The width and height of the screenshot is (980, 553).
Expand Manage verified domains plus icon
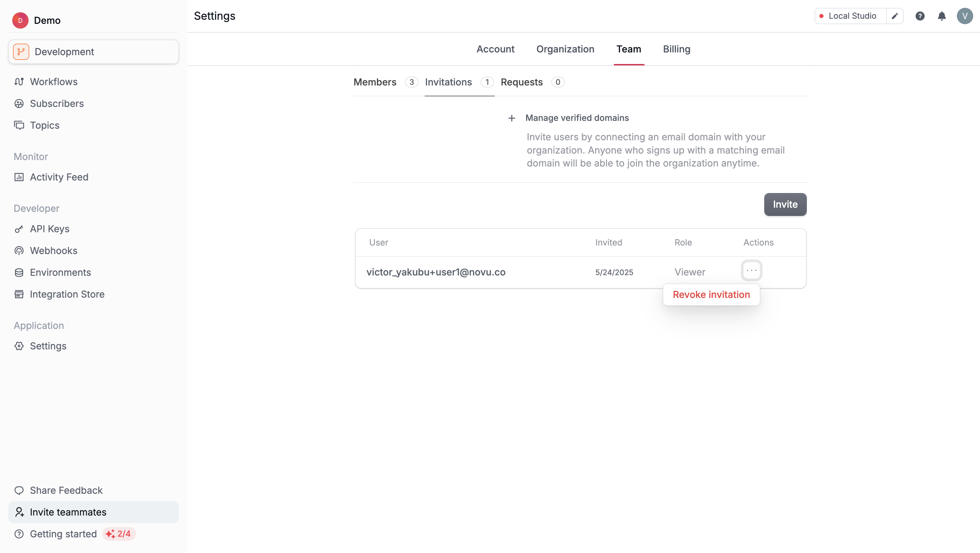(x=512, y=118)
